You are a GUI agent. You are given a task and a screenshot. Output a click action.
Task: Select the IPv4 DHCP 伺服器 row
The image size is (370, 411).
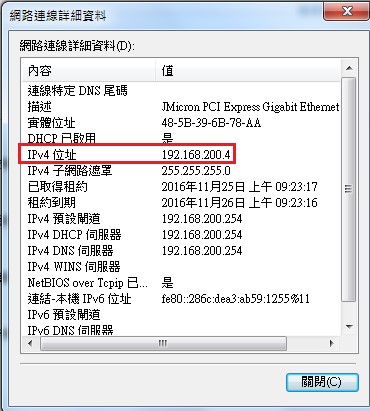(x=181, y=235)
